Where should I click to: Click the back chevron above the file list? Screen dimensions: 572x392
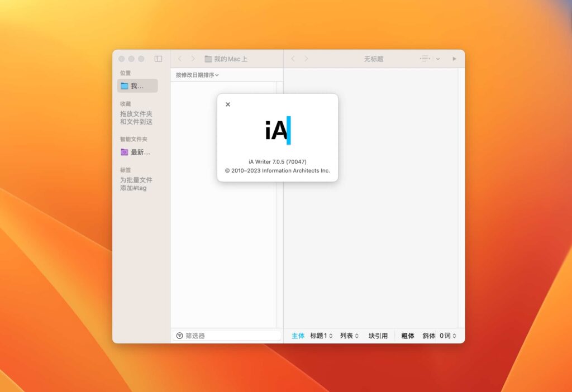pyautogui.click(x=179, y=59)
